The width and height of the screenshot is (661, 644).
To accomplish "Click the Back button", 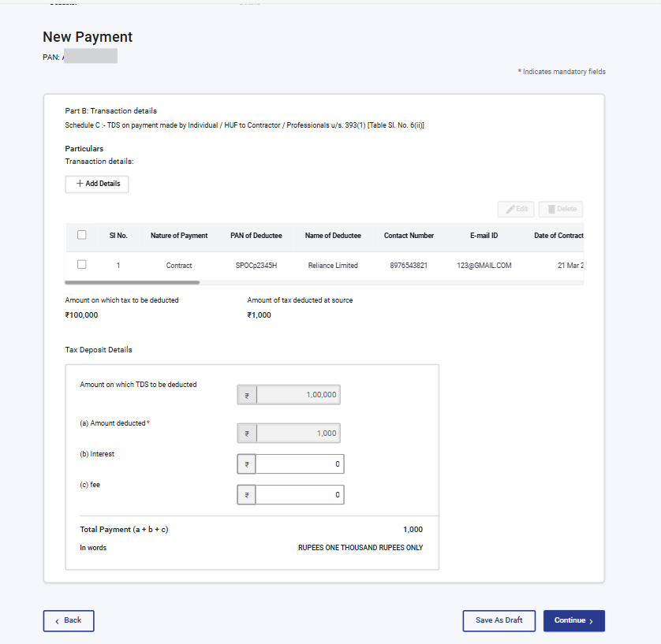I will [x=68, y=621].
